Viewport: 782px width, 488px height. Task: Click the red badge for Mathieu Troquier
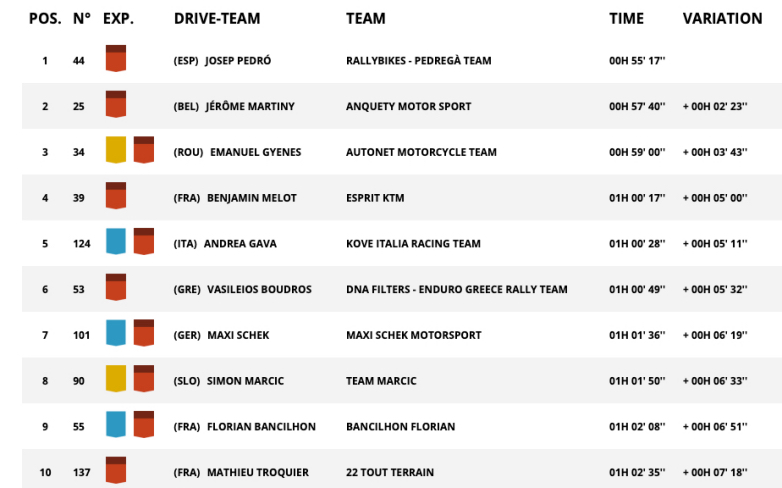(116, 470)
